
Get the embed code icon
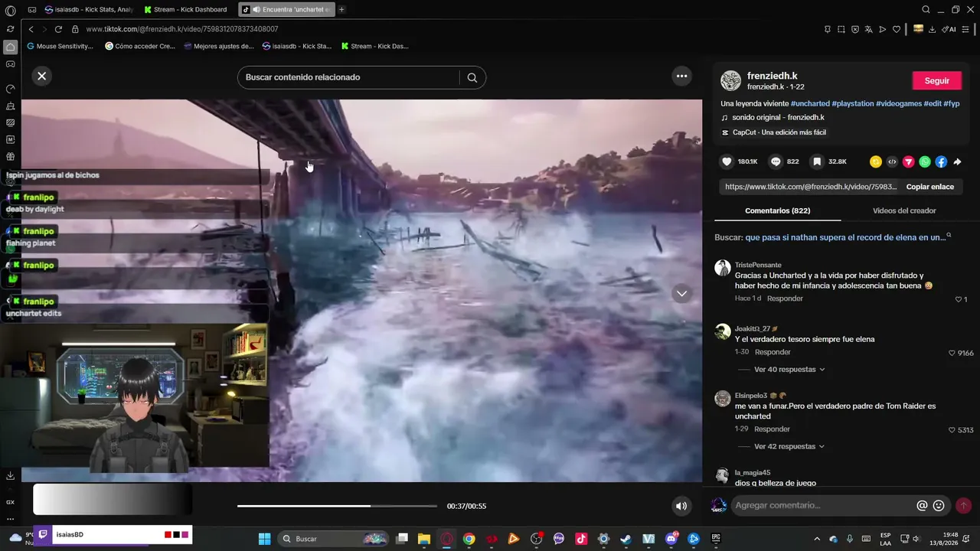[892, 161]
